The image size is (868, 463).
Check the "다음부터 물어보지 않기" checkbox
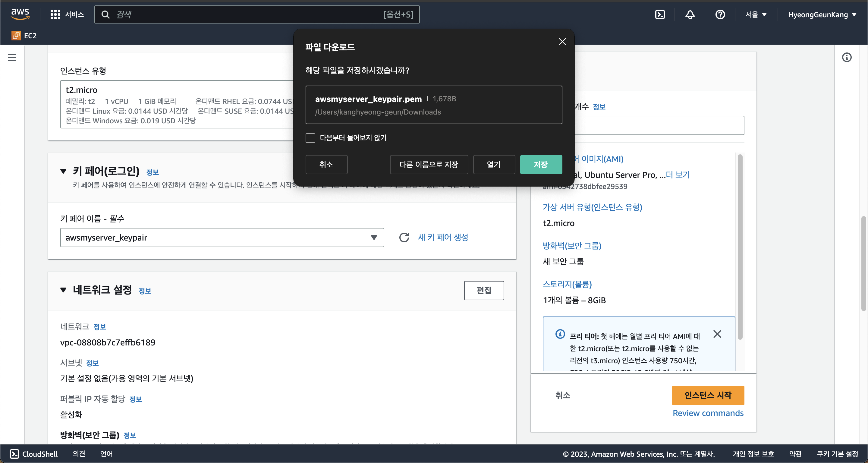pyautogui.click(x=310, y=138)
